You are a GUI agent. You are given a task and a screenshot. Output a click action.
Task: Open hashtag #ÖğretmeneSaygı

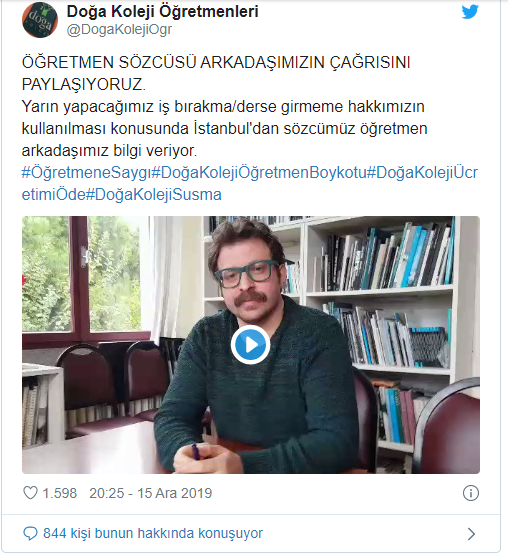tap(87, 172)
